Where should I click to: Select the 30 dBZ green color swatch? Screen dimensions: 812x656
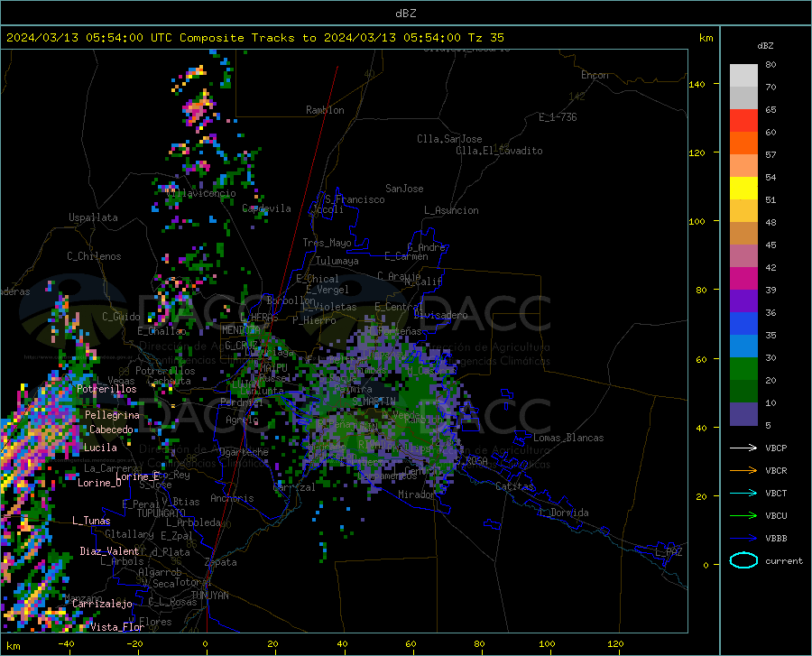743,369
